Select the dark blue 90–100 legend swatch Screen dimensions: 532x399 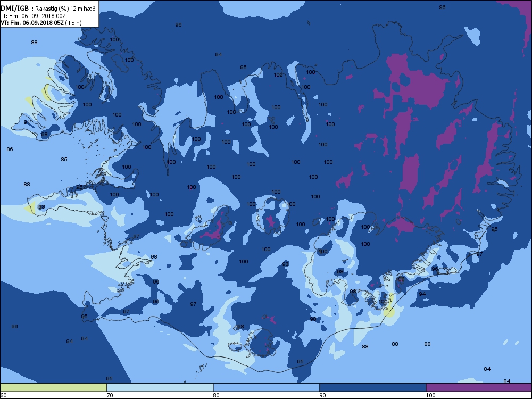[x=372, y=387]
